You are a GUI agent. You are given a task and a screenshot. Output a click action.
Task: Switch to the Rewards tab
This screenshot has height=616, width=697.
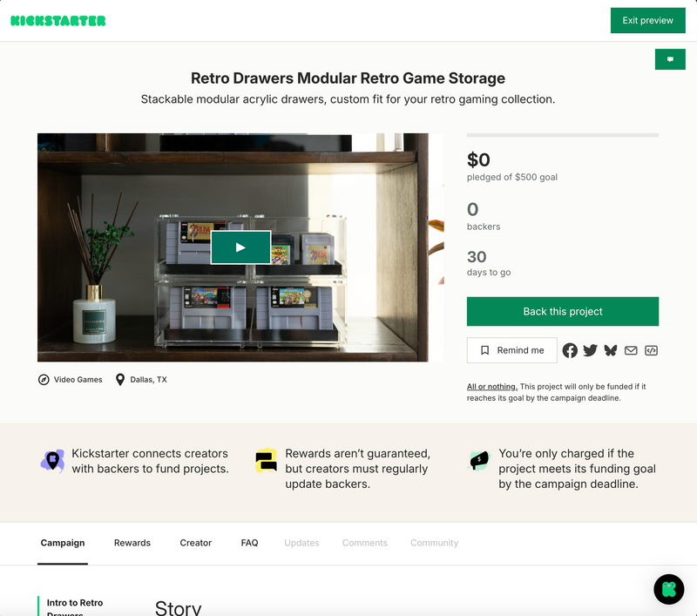[x=132, y=543]
